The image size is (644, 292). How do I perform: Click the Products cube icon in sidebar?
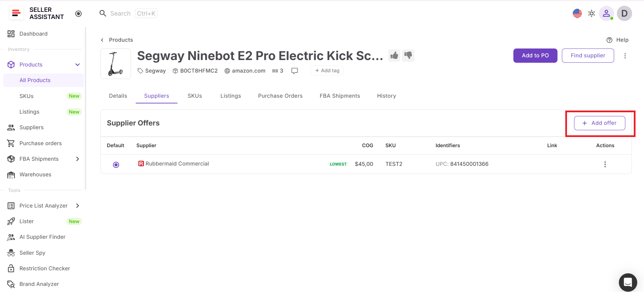(11, 65)
